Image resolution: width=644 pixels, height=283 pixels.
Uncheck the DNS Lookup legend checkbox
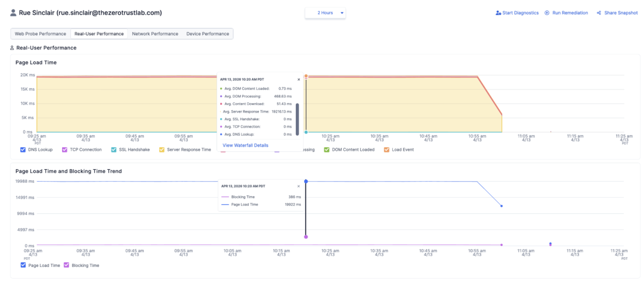click(x=23, y=150)
